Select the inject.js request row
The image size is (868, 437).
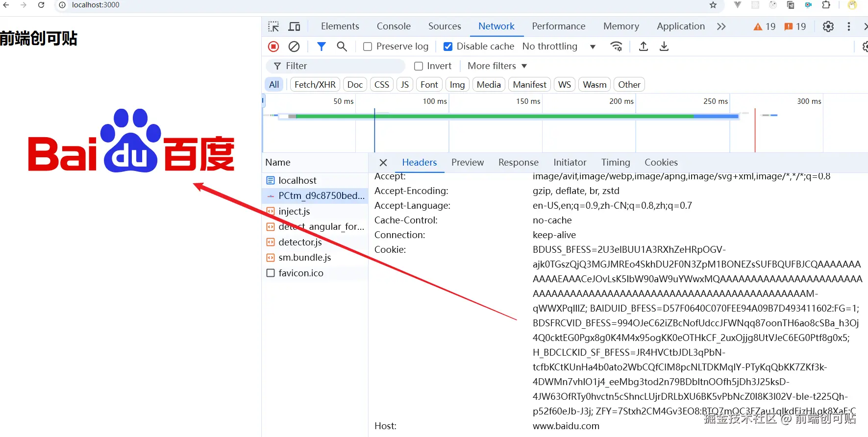click(315, 211)
